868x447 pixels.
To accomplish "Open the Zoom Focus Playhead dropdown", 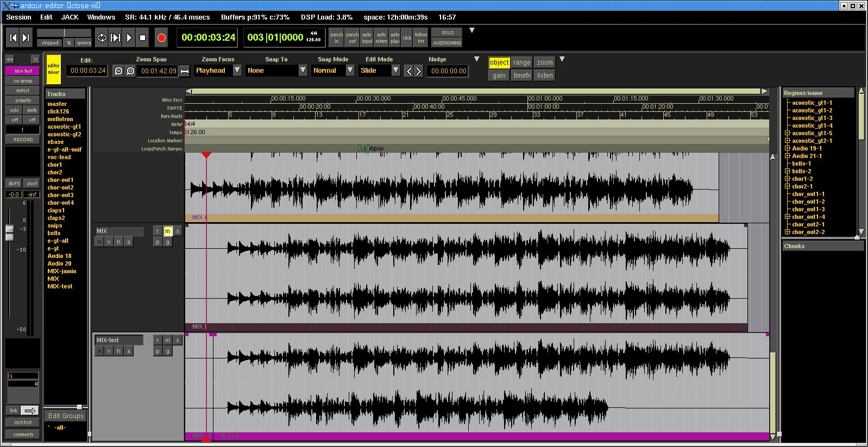I will tap(237, 71).
